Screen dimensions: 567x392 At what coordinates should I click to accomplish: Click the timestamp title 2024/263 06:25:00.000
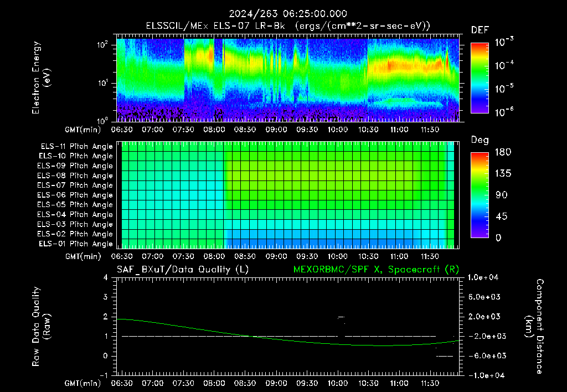pos(288,14)
